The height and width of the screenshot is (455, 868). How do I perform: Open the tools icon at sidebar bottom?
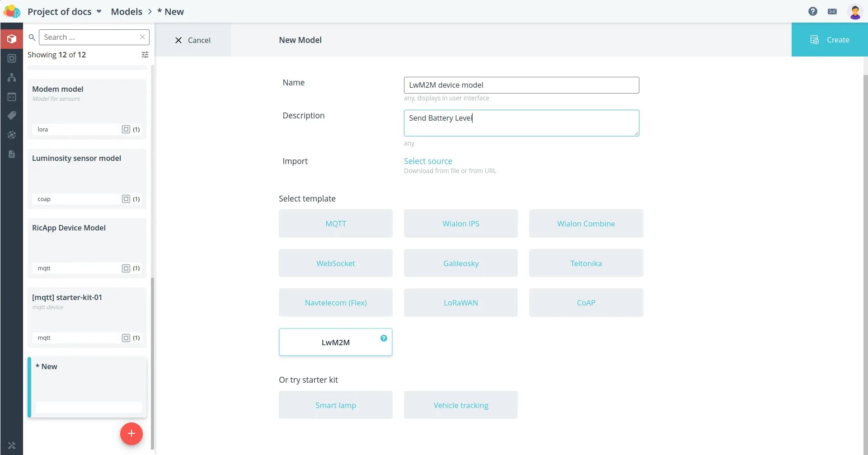[12, 446]
